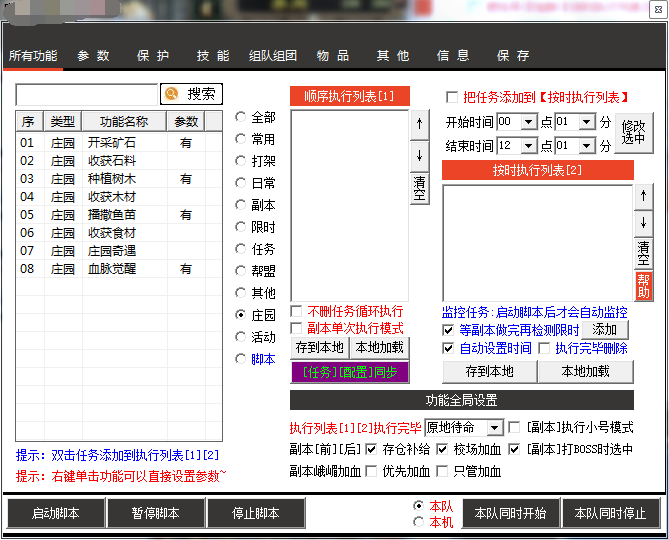Open the 保护 tab
Image resolution: width=669 pixels, height=540 pixels.
[153, 56]
